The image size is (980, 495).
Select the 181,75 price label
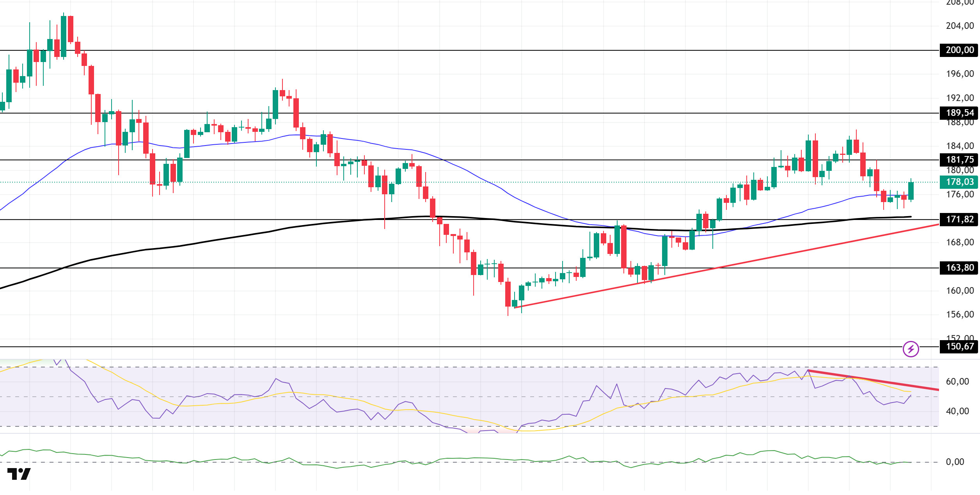(x=959, y=160)
